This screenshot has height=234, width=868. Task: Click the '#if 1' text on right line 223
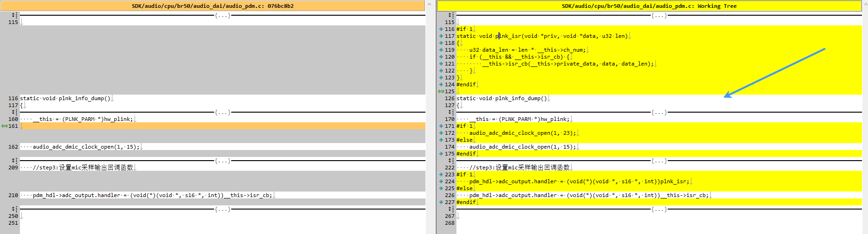tap(464, 174)
